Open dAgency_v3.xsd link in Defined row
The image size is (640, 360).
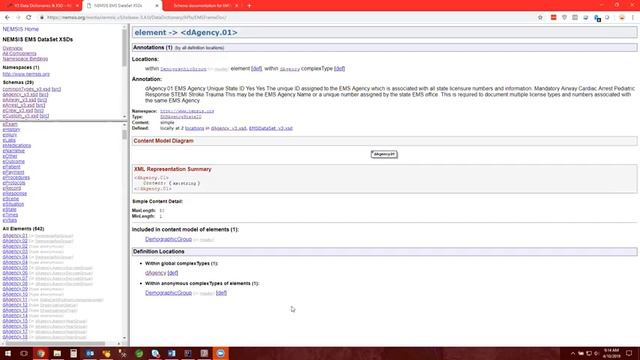(229, 128)
